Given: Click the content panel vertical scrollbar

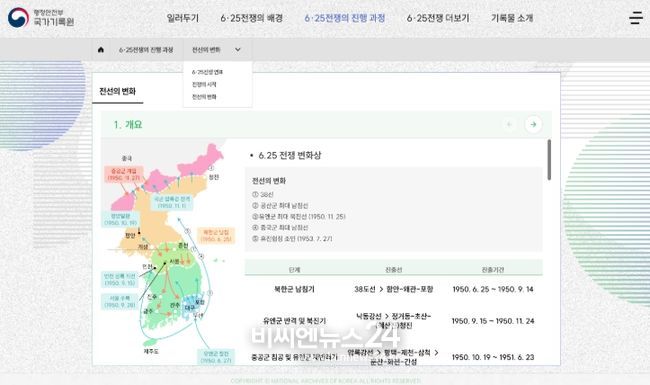Looking at the screenshot, I should coord(549,160).
